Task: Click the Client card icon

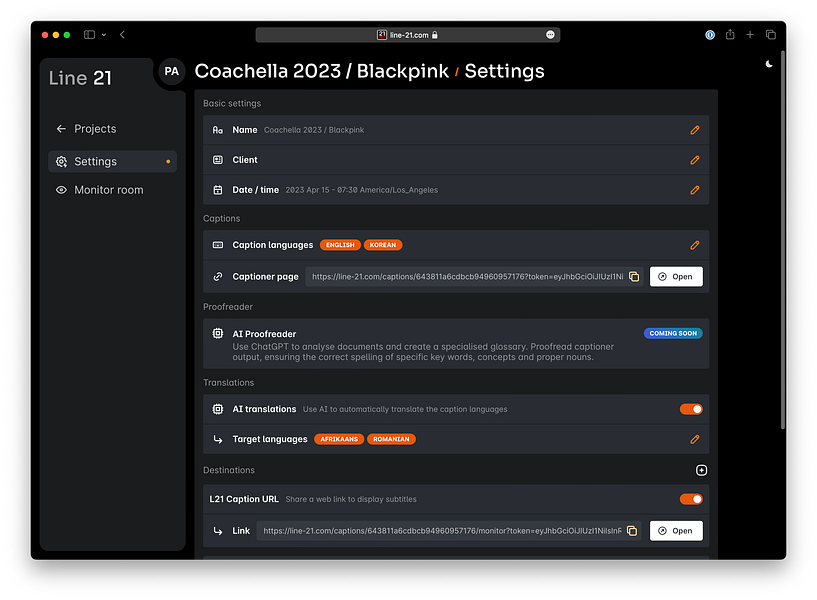Action: (218, 160)
